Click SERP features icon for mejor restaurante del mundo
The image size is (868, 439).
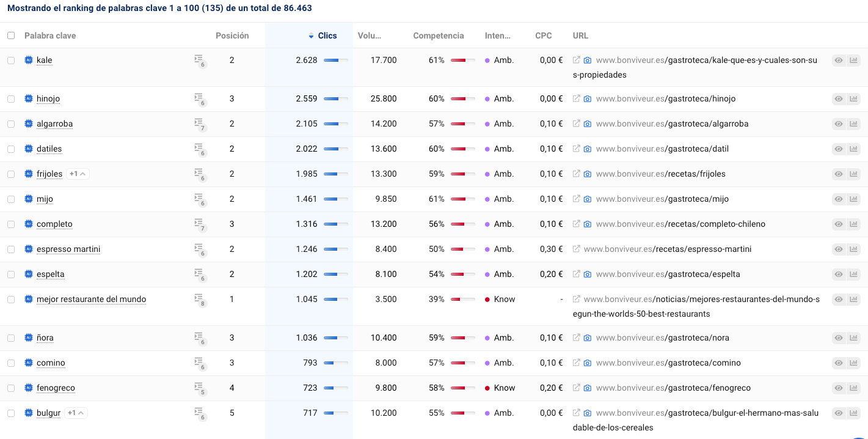click(x=199, y=298)
